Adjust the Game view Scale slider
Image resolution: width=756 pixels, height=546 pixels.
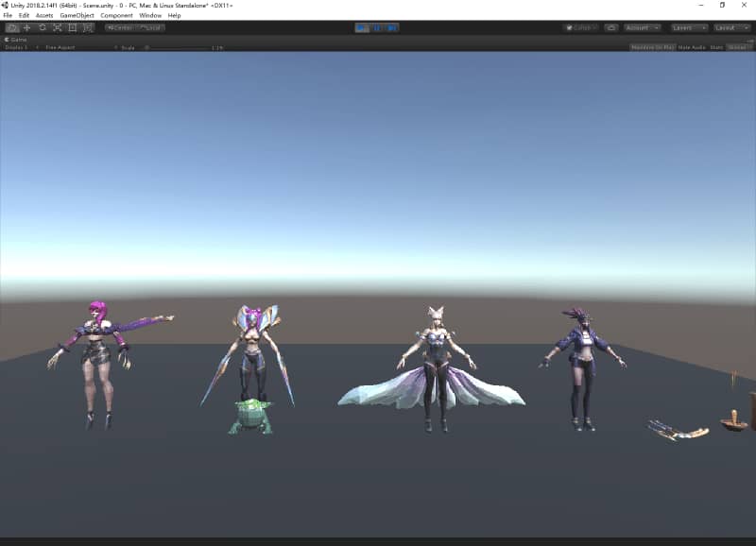pyautogui.click(x=179, y=48)
